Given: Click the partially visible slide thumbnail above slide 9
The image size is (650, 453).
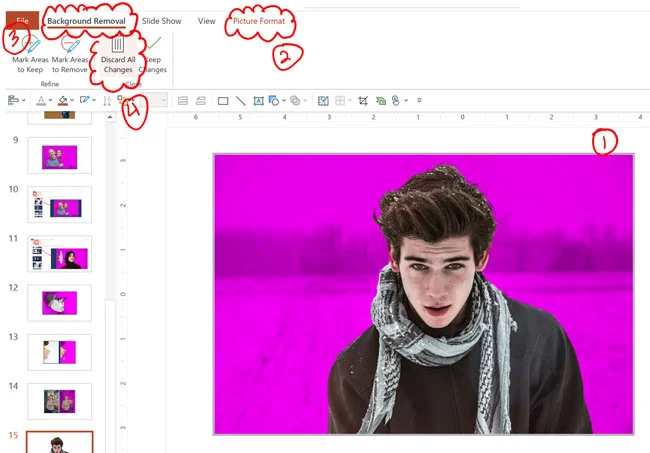Looking at the screenshot, I should pos(59,118).
